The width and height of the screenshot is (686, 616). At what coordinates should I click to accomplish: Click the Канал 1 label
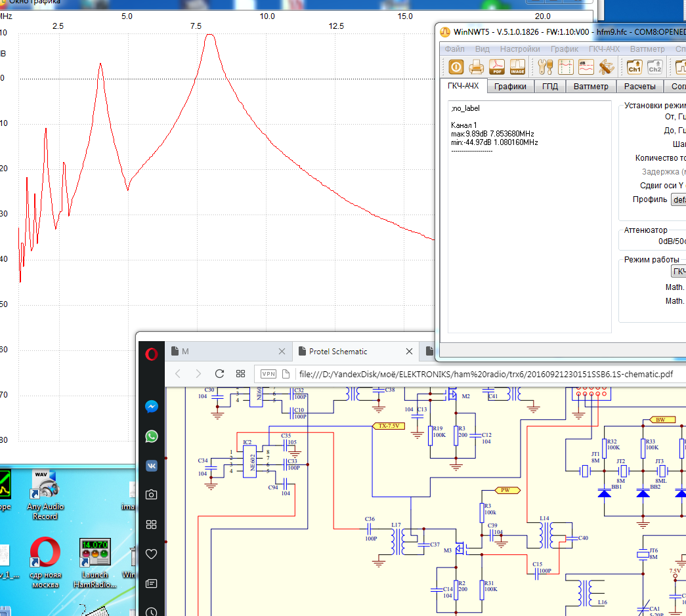pos(463,125)
